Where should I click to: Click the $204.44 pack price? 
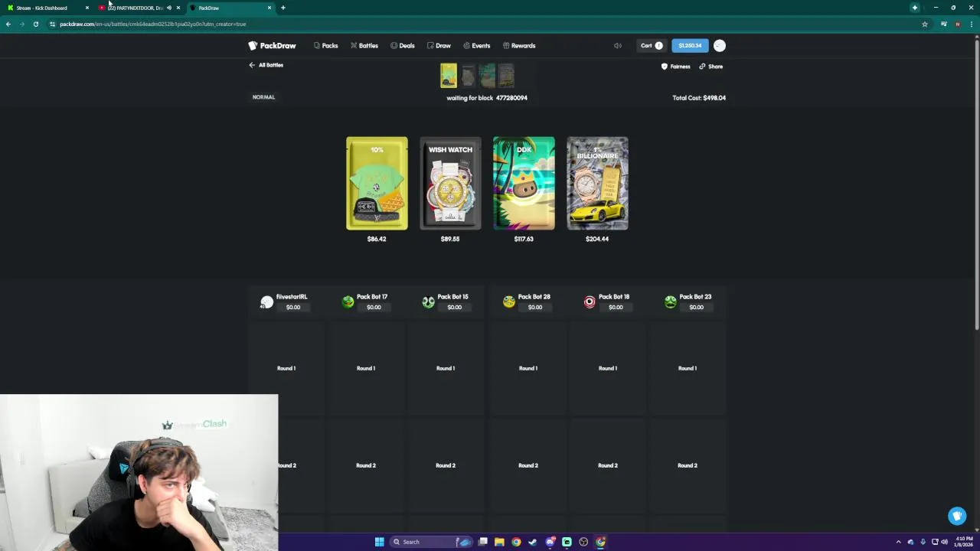pyautogui.click(x=597, y=239)
